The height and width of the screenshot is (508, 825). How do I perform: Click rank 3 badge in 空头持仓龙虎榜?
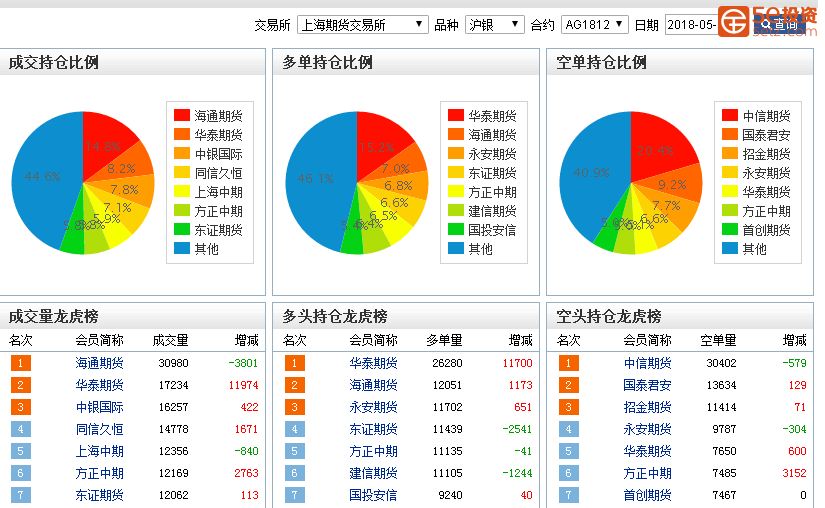click(569, 407)
